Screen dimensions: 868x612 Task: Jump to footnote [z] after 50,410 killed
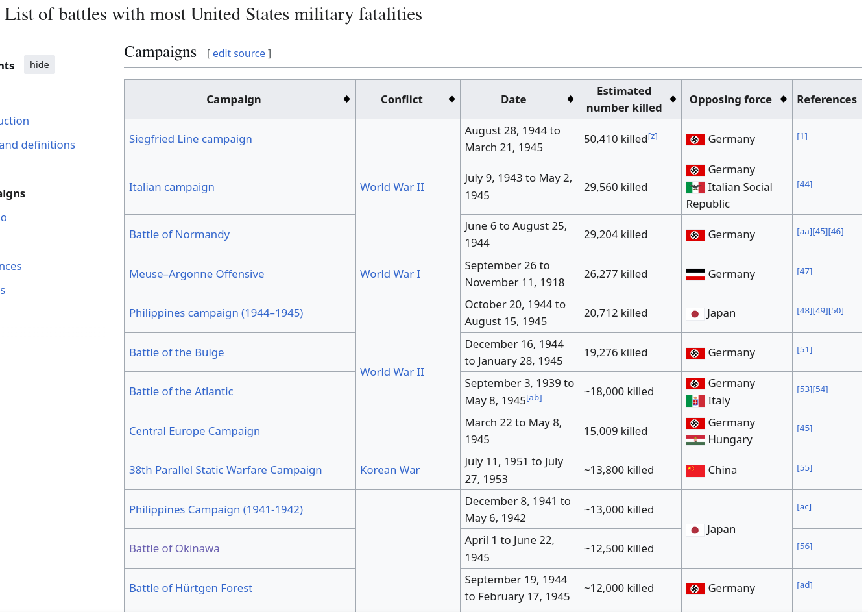653,136
